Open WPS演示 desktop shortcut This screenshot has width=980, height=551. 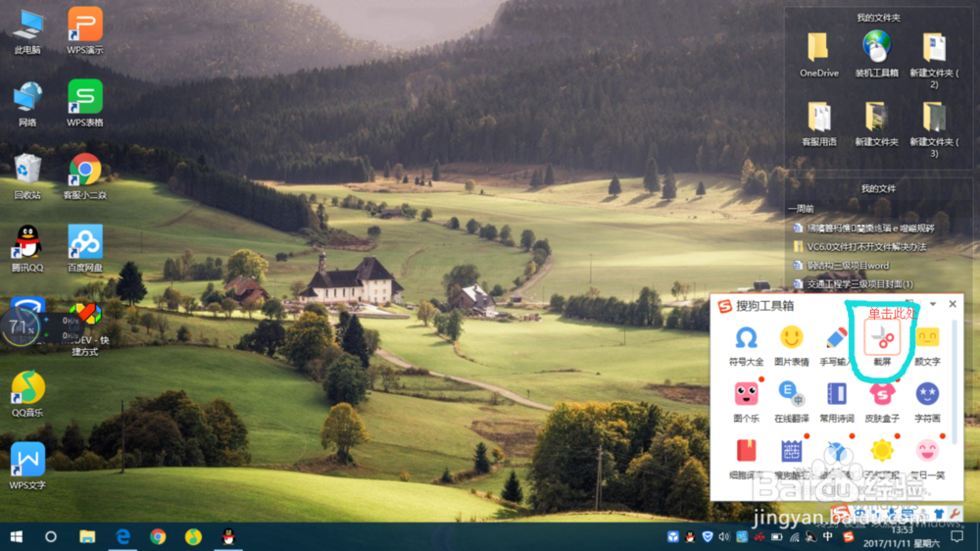click(x=85, y=31)
